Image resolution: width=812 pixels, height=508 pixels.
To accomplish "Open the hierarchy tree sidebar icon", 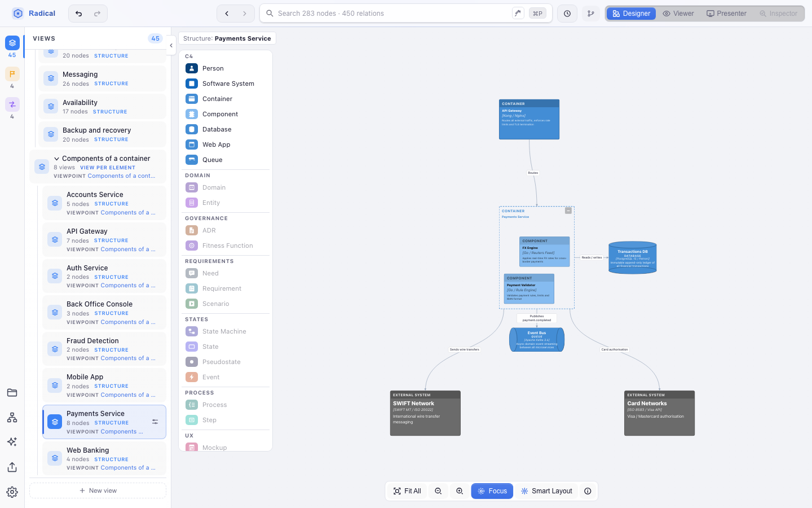I will 12,418.
